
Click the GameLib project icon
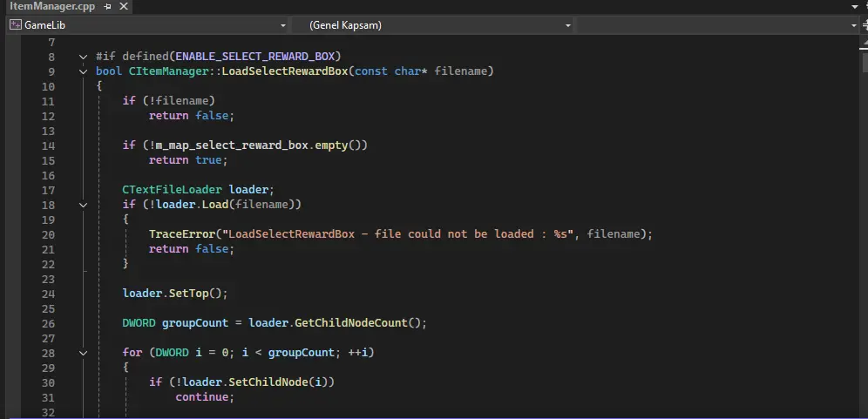pyautogui.click(x=16, y=25)
